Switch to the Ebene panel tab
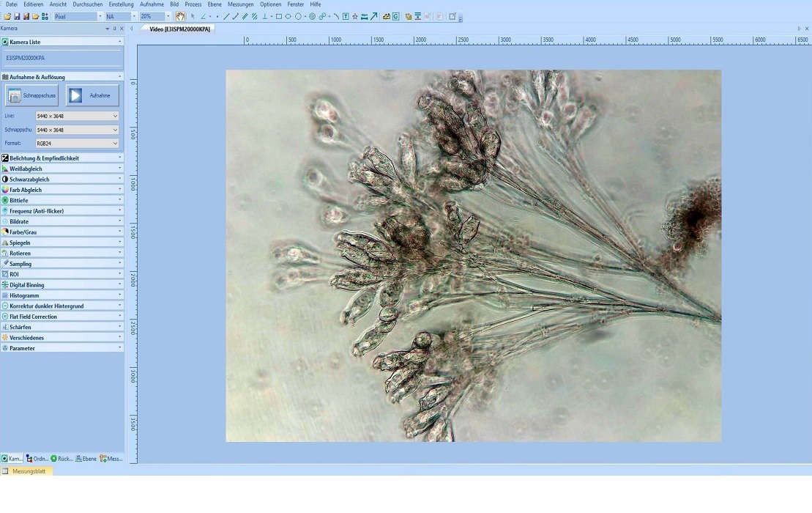The image size is (812, 513). [x=86, y=459]
